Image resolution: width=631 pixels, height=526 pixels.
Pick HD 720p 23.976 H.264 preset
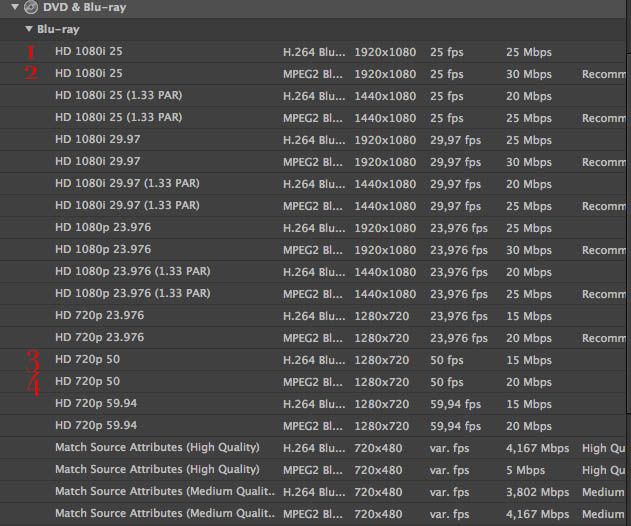point(100,316)
